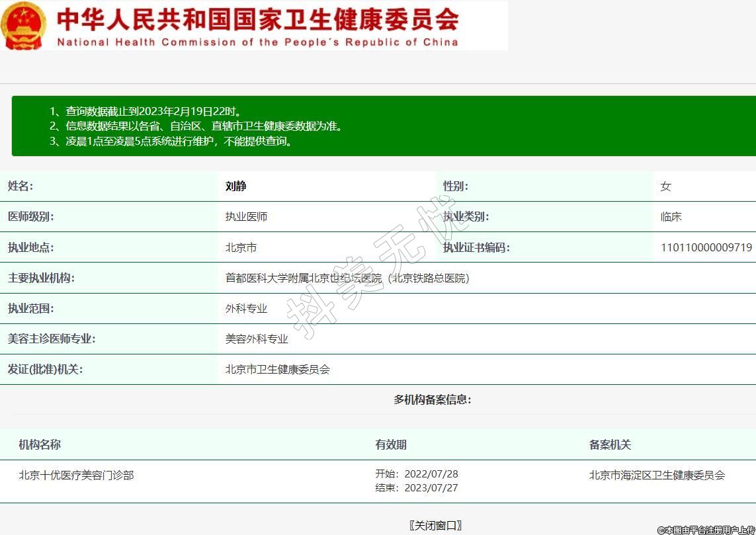
Task: Click the 美容外科专业 specialty value
Action: point(257,339)
